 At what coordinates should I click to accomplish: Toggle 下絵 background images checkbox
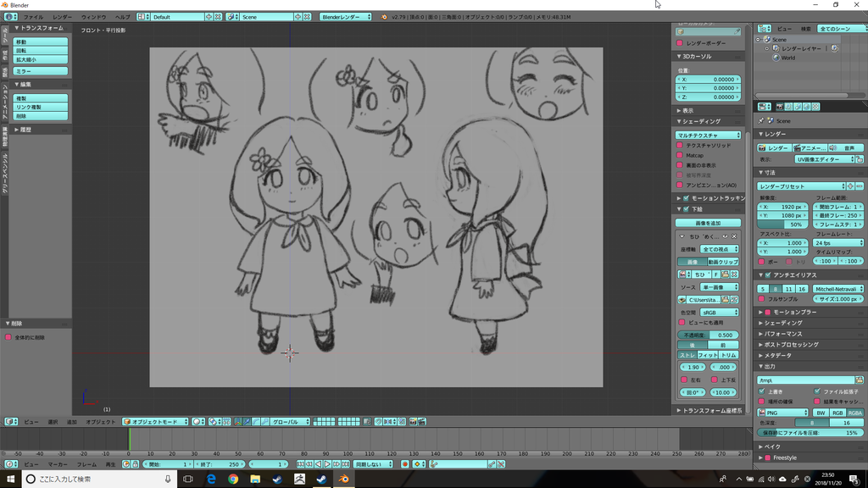(x=687, y=209)
